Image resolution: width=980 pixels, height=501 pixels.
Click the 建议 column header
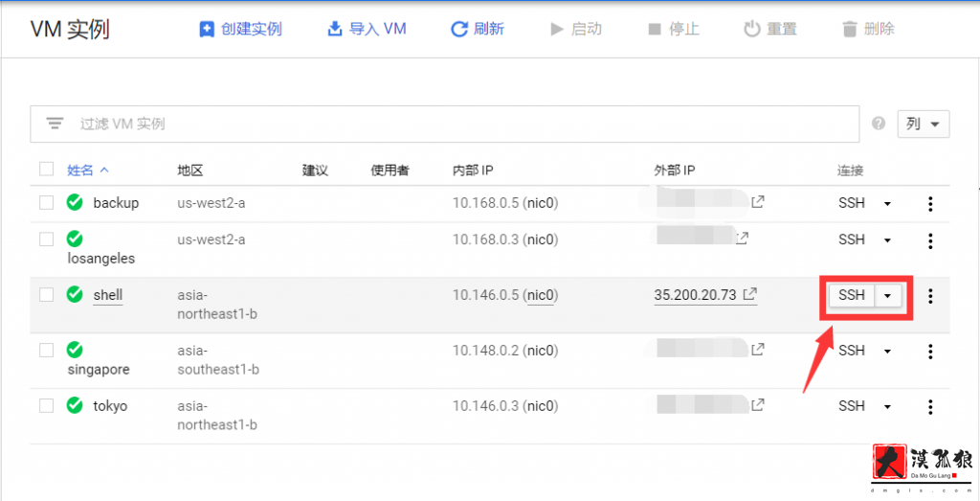coord(315,171)
